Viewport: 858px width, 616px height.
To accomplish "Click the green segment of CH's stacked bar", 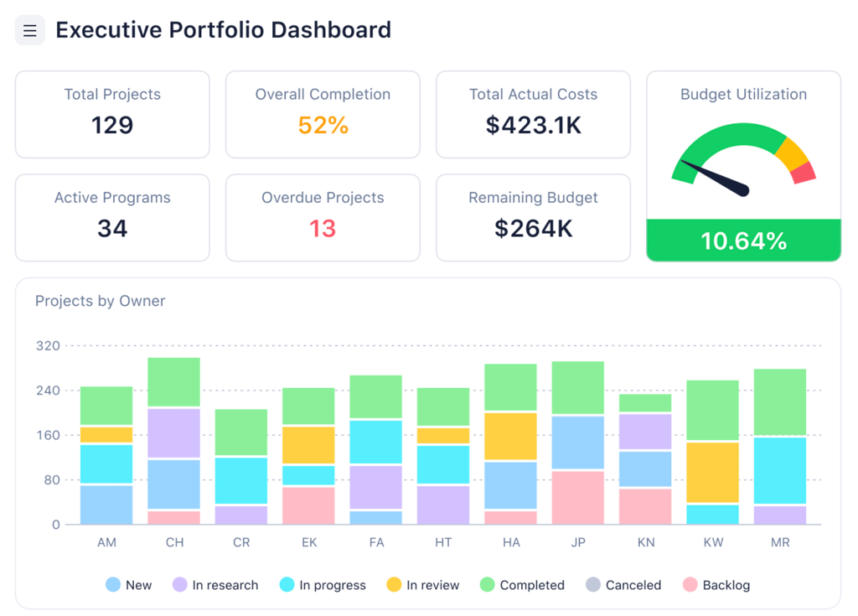I will click(x=174, y=381).
